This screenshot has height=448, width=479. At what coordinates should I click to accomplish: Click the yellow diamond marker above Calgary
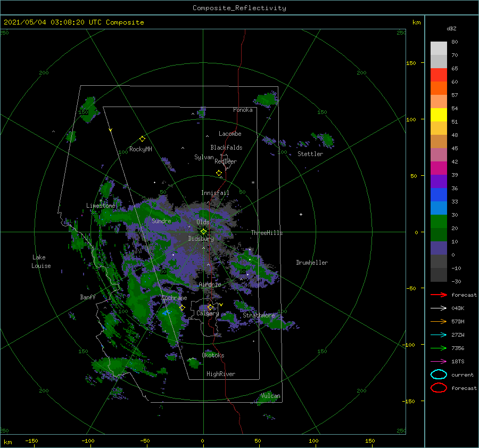(210, 307)
